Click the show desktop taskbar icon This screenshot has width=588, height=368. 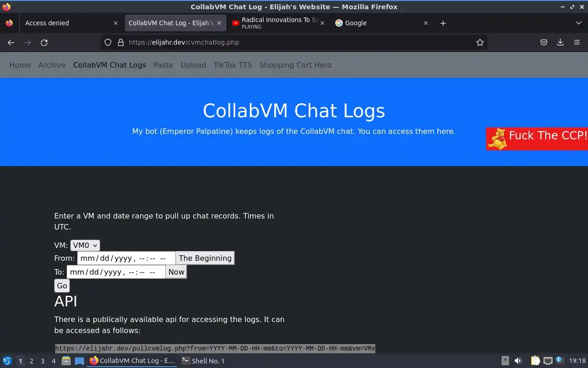(x=79, y=361)
